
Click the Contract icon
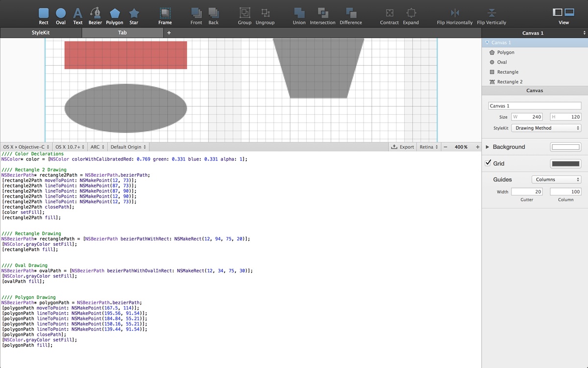(390, 16)
